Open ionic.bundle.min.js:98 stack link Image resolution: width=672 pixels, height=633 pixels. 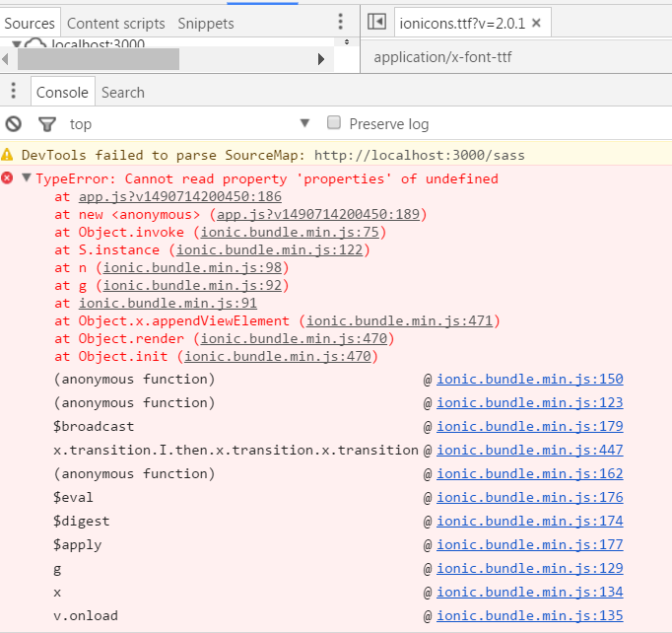coord(192,267)
